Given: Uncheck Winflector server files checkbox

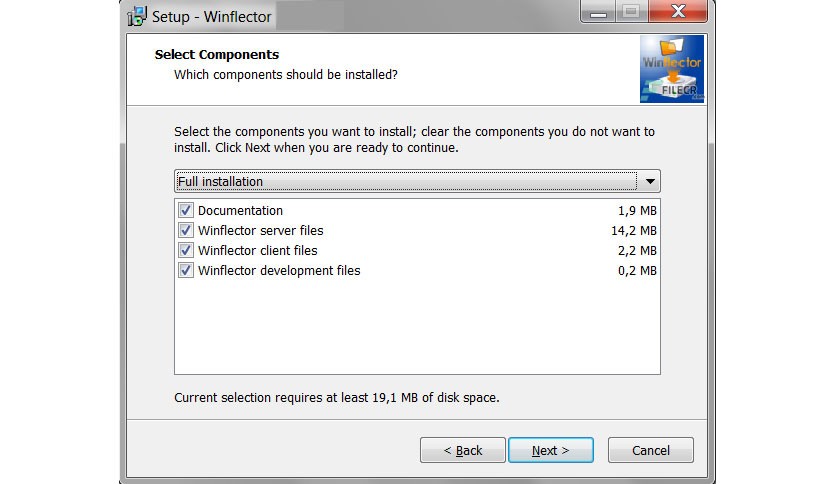Looking at the screenshot, I should (x=186, y=230).
